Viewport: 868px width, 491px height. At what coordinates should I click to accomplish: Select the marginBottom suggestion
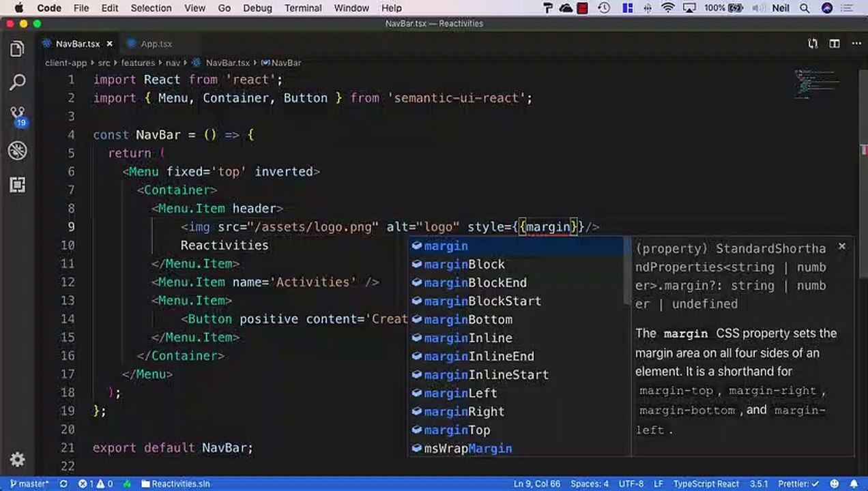tap(516, 320)
